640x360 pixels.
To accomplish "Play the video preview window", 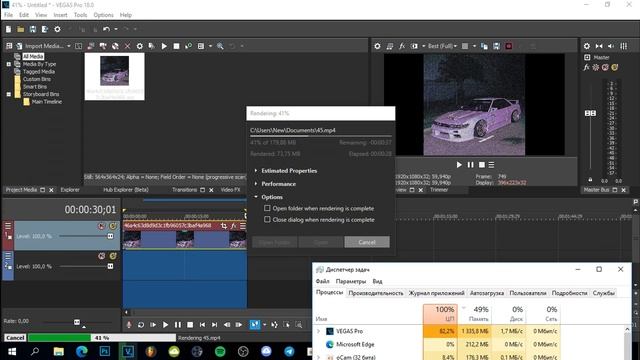I will [x=459, y=165].
